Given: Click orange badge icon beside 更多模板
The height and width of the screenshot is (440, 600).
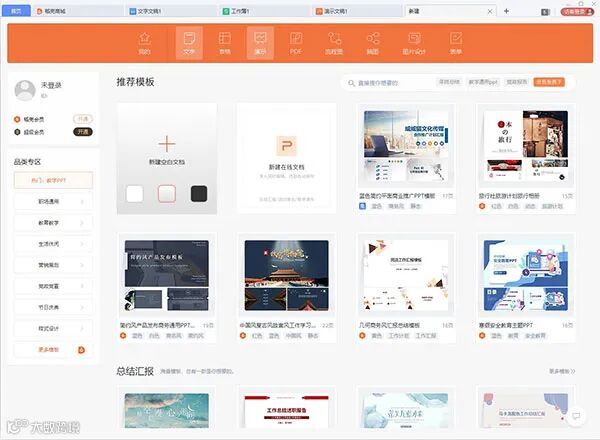Looking at the screenshot, I should 82,350.
